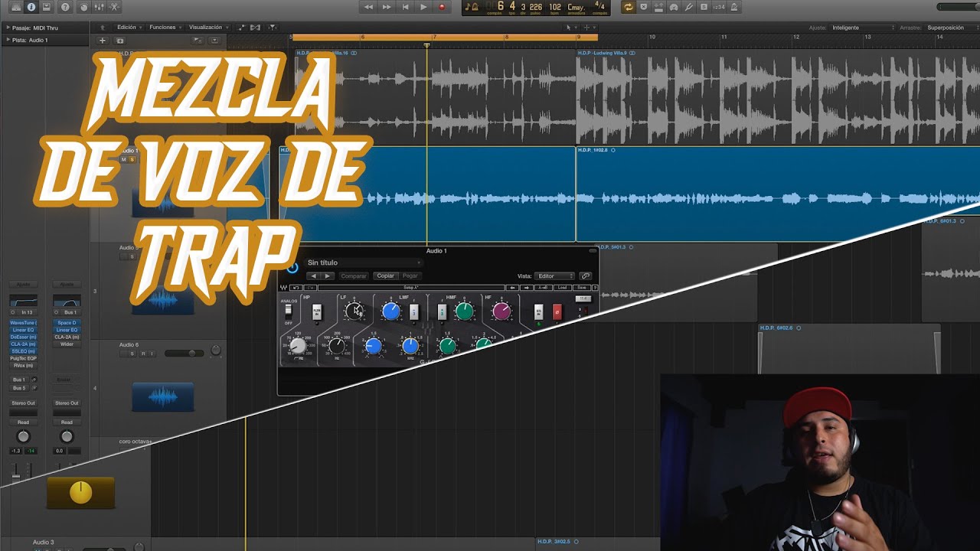
Task: Adjust the Audio 6 track volume slider
Action: (184, 353)
